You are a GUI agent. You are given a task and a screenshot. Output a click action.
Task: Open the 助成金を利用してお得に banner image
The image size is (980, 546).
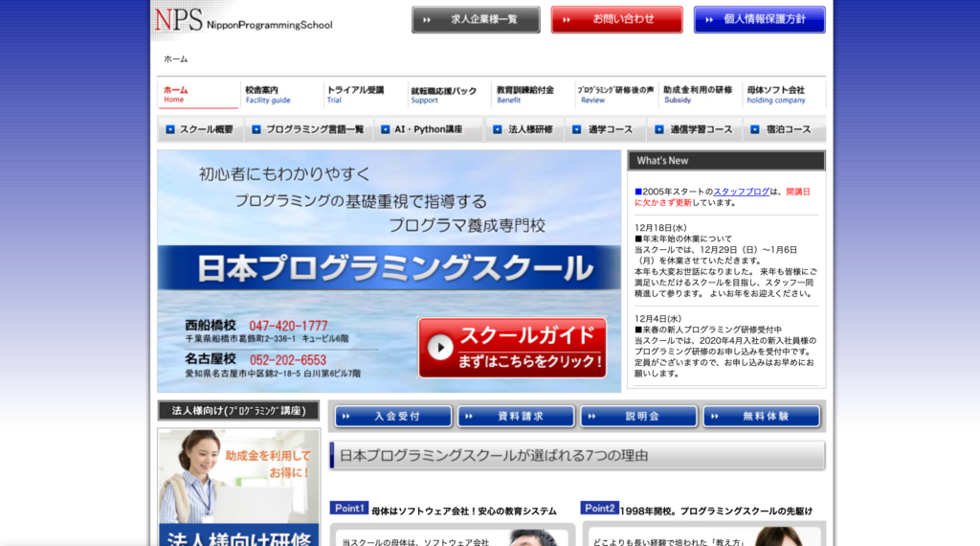click(238, 488)
